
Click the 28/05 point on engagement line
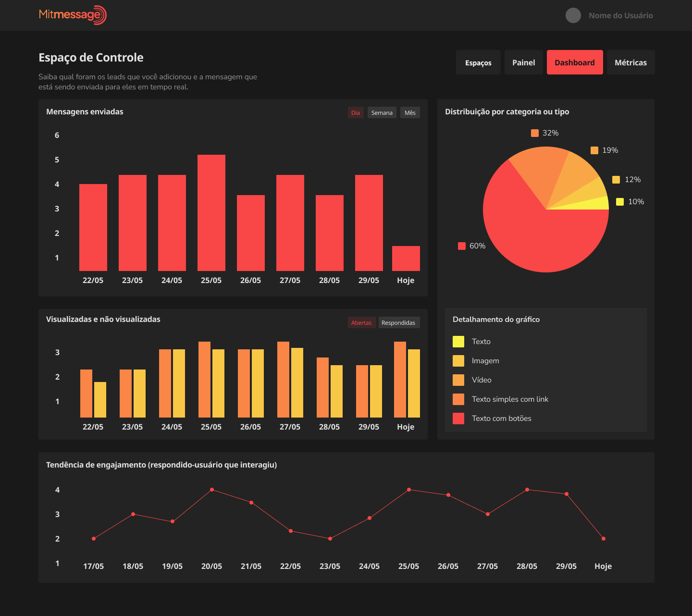[x=527, y=490]
